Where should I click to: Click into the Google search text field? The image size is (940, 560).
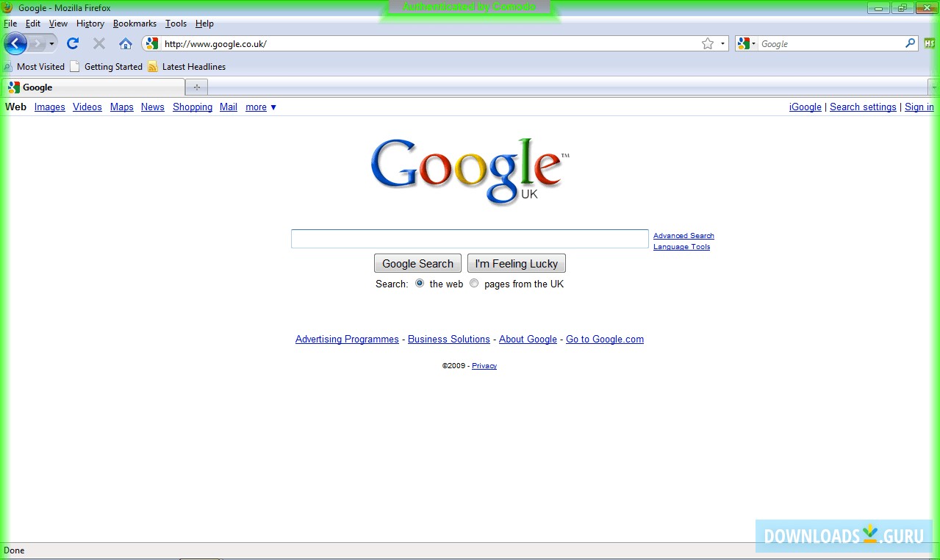pyautogui.click(x=470, y=239)
